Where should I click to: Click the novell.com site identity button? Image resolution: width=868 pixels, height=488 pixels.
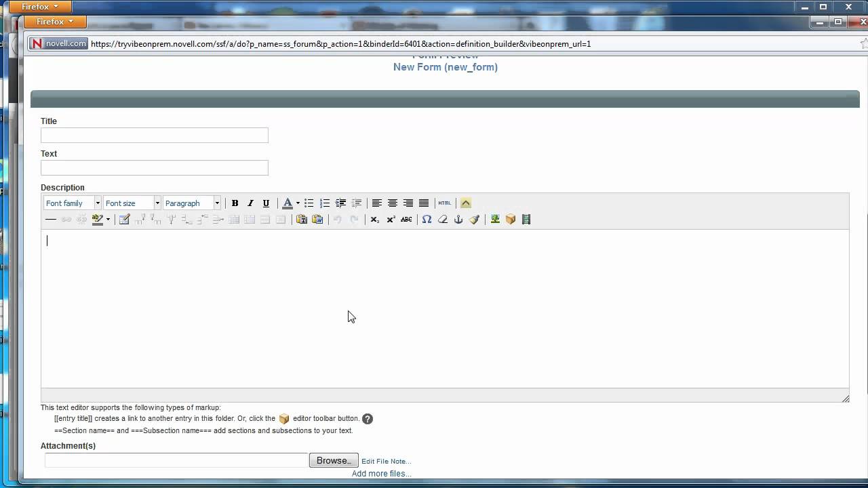pyautogui.click(x=59, y=43)
